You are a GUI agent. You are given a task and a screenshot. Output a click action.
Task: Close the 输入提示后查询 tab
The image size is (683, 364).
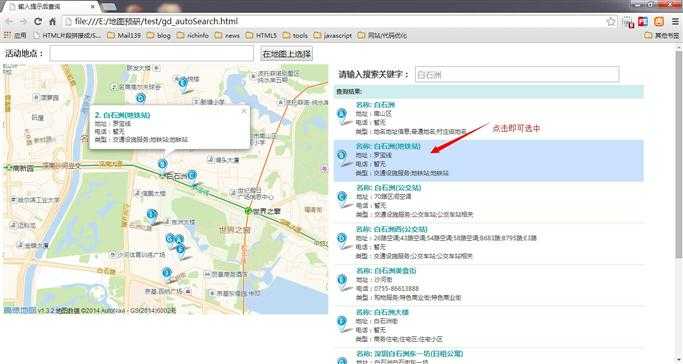(x=93, y=7)
